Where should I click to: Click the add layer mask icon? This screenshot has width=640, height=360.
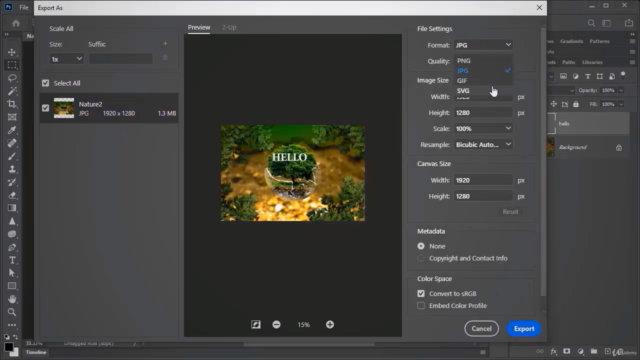(567, 351)
